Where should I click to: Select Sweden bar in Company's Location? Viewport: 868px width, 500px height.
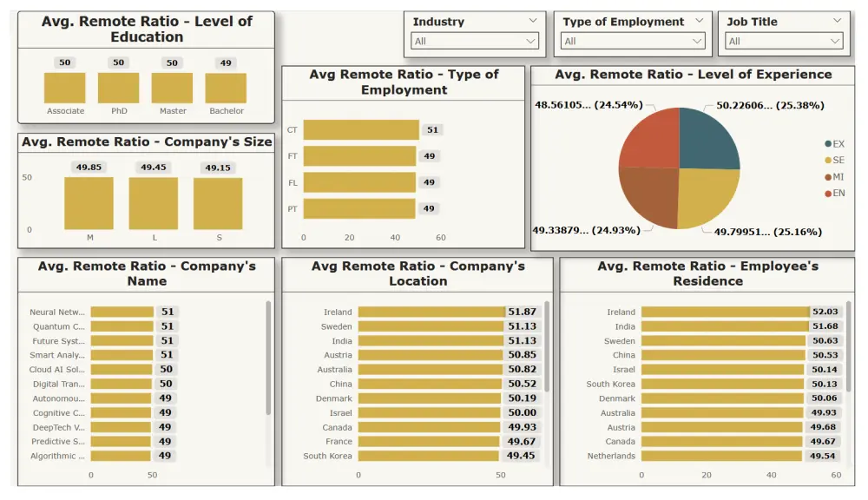pyautogui.click(x=431, y=326)
